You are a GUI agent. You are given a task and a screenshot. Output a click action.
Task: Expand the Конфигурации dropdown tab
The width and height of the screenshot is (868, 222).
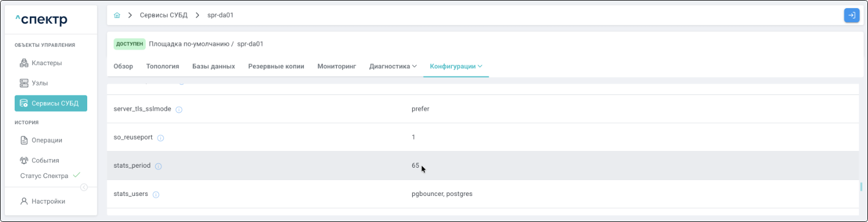[456, 66]
